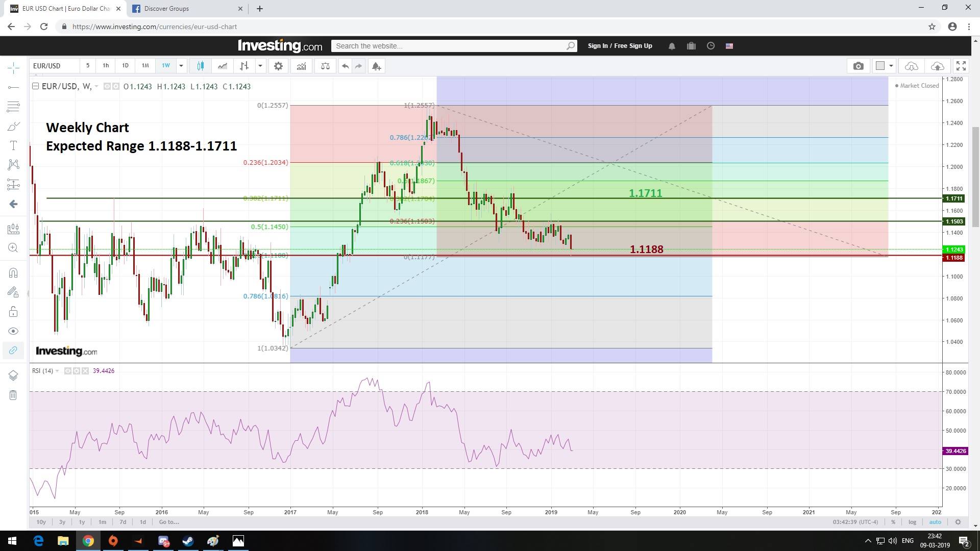This screenshot has width=980, height=551.
Task: Take chart snapshot with camera icon
Action: click(858, 66)
